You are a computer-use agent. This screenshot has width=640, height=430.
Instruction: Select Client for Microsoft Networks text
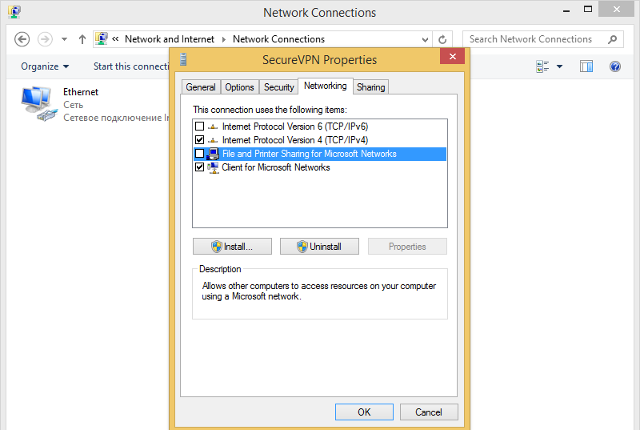pos(276,167)
